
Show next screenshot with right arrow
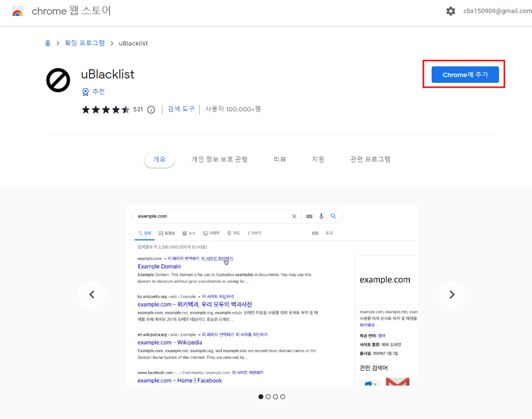pyautogui.click(x=451, y=294)
